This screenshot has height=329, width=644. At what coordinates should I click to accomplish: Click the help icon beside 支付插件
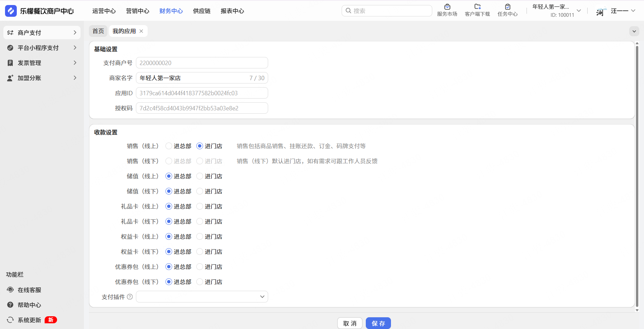130,297
